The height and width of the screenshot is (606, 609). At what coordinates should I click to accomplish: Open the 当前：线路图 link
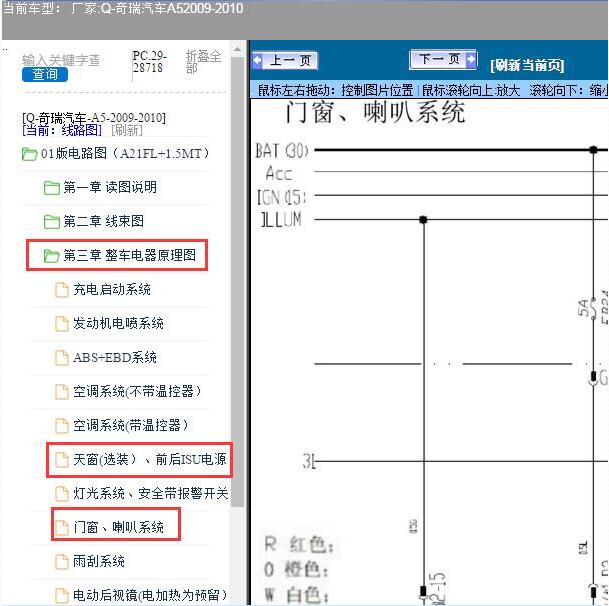click(62, 130)
